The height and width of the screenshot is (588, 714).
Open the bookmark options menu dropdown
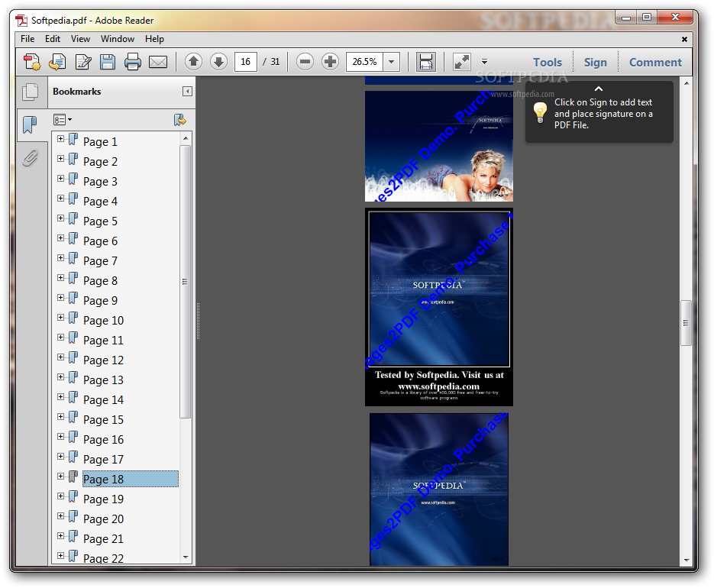click(x=63, y=120)
